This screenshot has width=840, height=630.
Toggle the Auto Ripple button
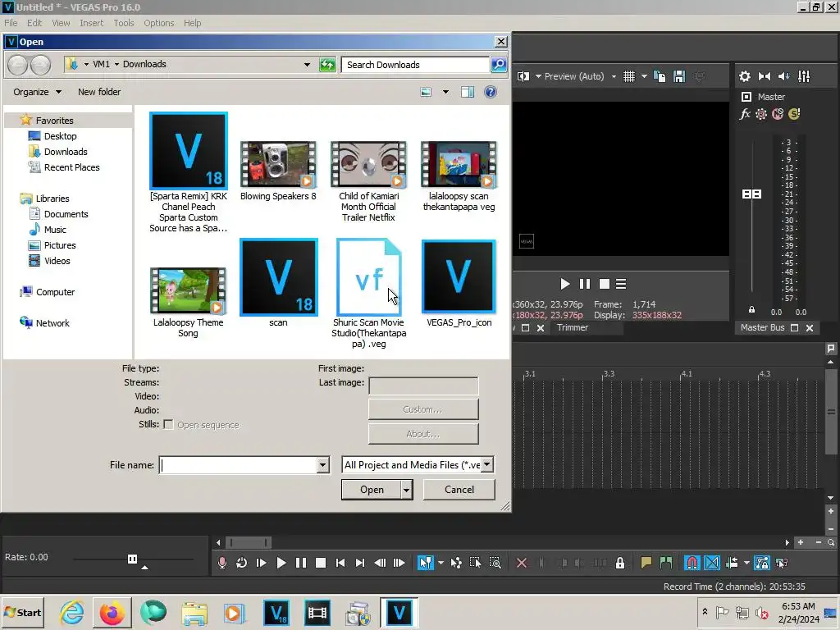(x=732, y=563)
